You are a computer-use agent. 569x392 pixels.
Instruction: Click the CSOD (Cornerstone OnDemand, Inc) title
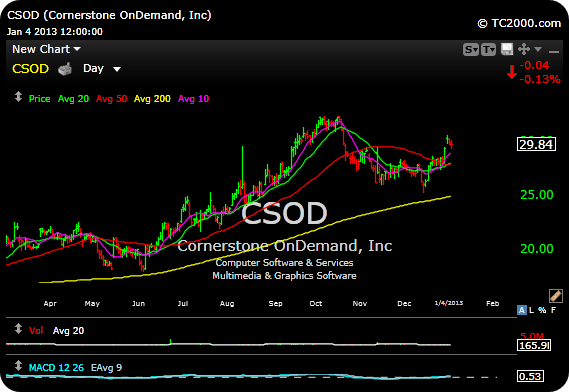click(109, 15)
